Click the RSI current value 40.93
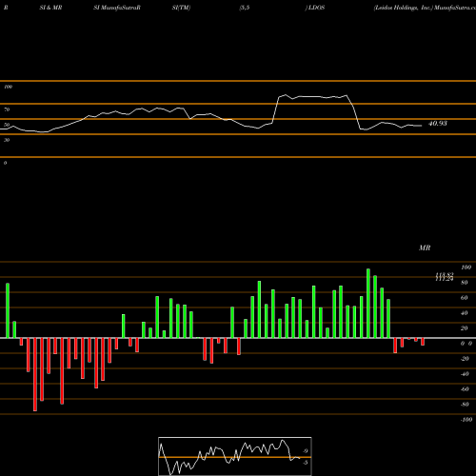The height and width of the screenshot is (476, 476). tap(438, 124)
